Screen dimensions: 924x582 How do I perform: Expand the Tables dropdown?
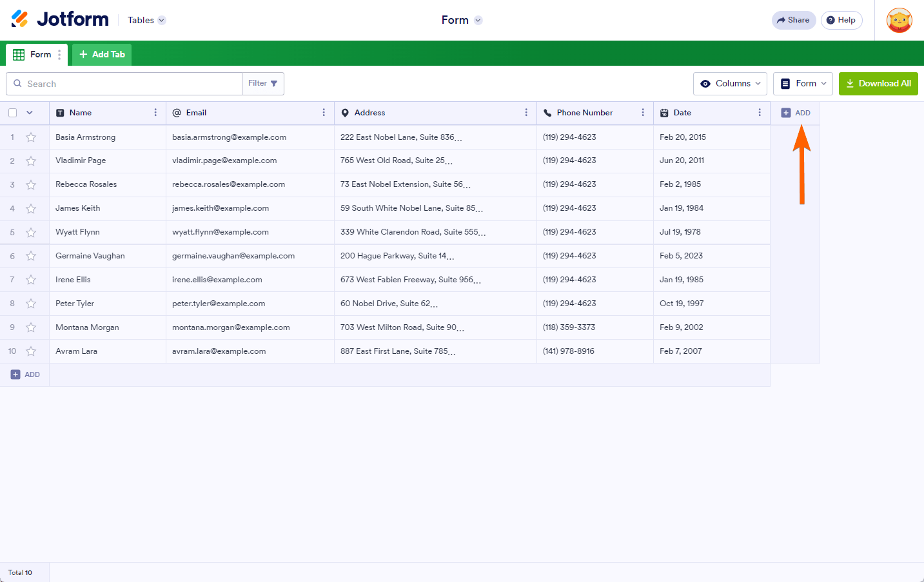coord(146,21)
